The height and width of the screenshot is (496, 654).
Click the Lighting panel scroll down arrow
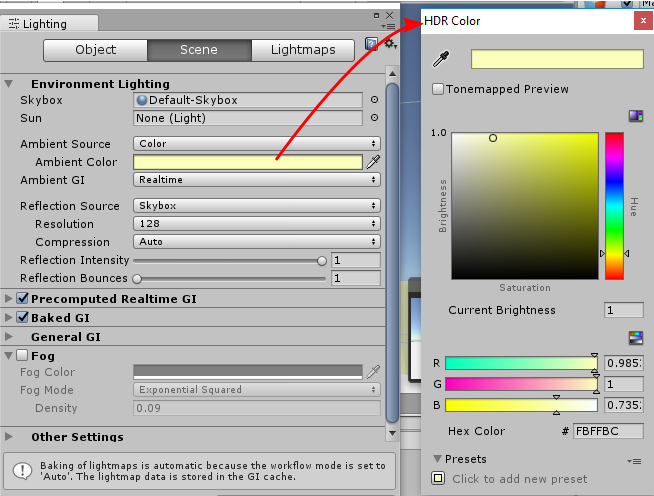pos(392,433)
